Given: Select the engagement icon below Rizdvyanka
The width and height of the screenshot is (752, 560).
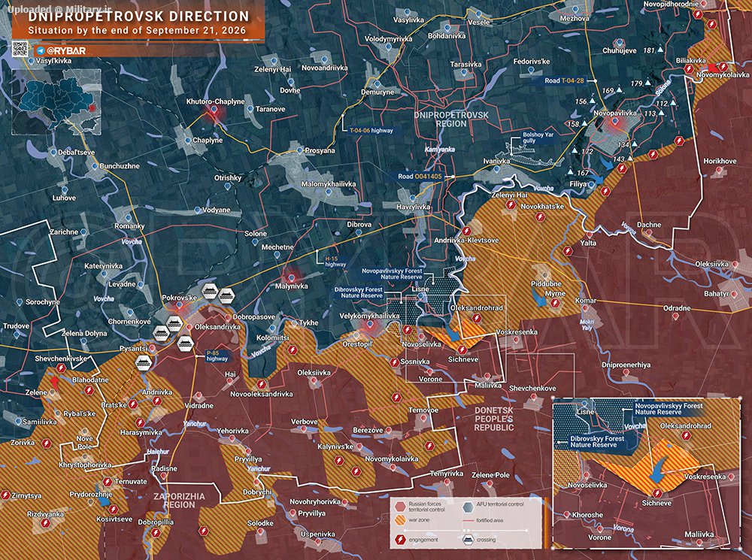Looking at the screenshot, I should pos(46,524).
